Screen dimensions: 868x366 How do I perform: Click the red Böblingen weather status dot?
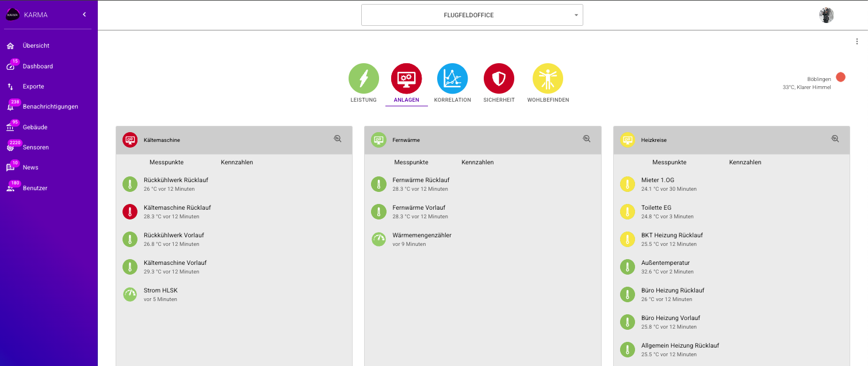tap(841, 77)
